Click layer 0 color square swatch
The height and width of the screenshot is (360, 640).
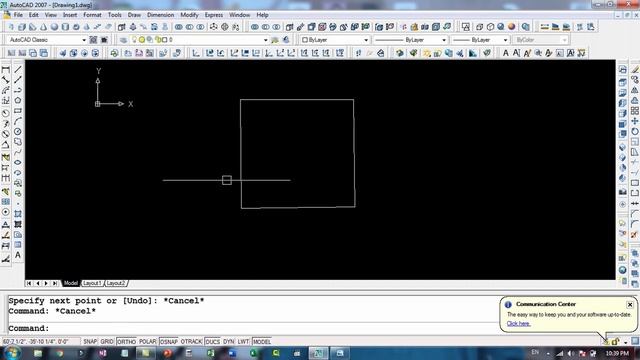click(x=165, y=40)
